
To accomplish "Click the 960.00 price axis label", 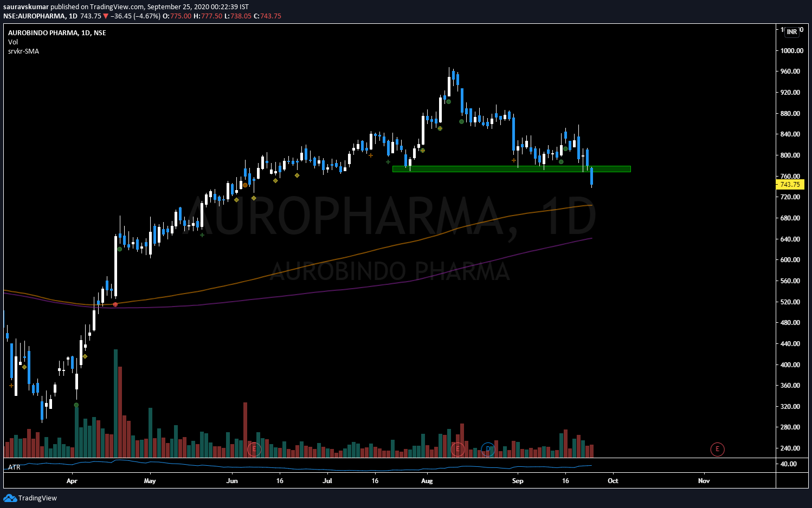I will pos(790,71).
